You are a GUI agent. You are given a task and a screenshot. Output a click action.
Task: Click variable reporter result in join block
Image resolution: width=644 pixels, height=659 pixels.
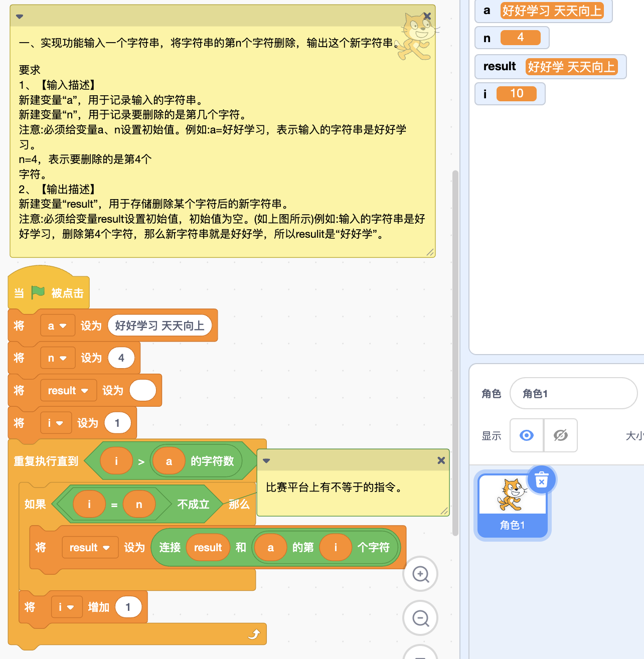pos(208,548)
